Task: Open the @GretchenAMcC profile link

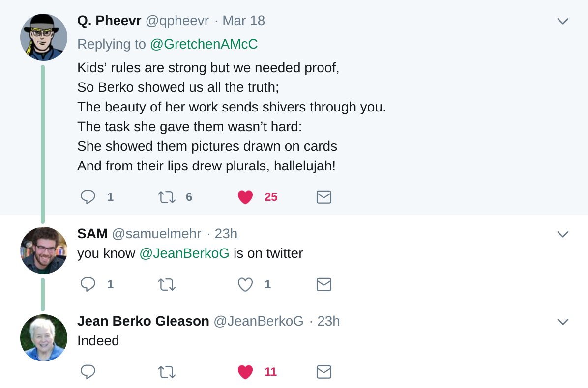Action: [204, 44]
